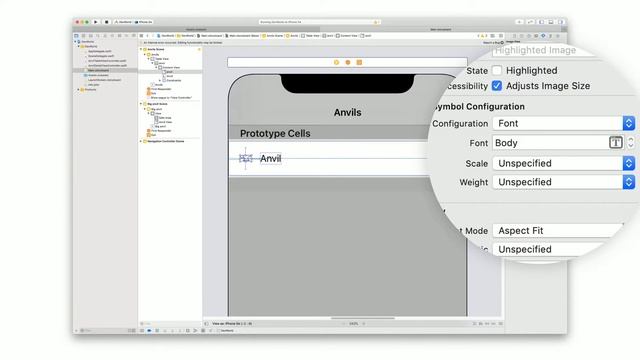Collapse the Anvils Scene disclosure triangle
The height and width of the screenshot is (360, 640).
point(141,49)
